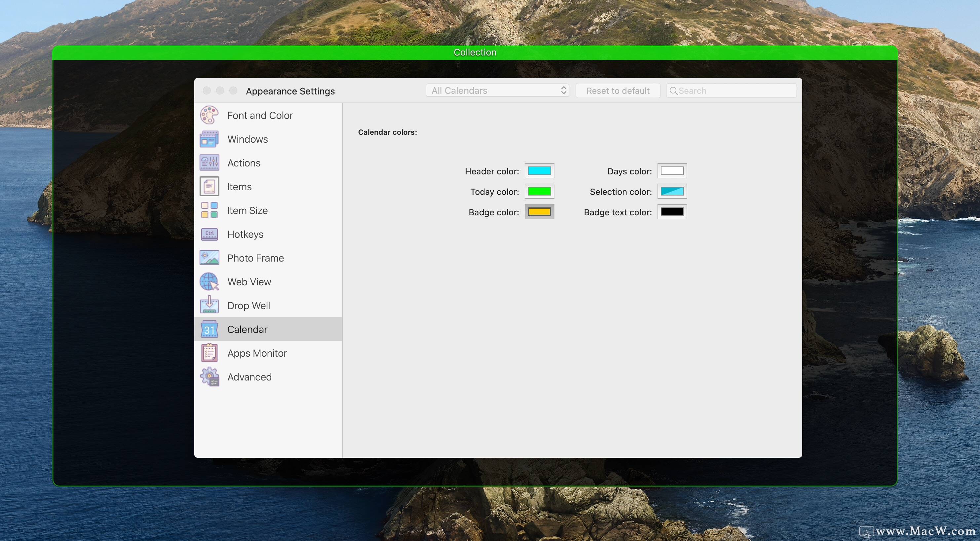The image size is (980, 541).
Task: Select the Photo Frame settings icon
Action: [210, 258]
